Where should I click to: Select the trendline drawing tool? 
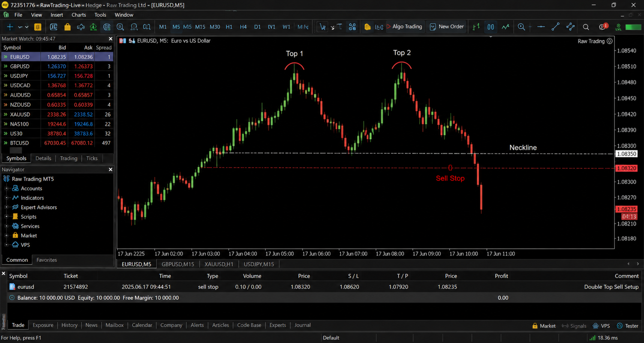[556, 27]
